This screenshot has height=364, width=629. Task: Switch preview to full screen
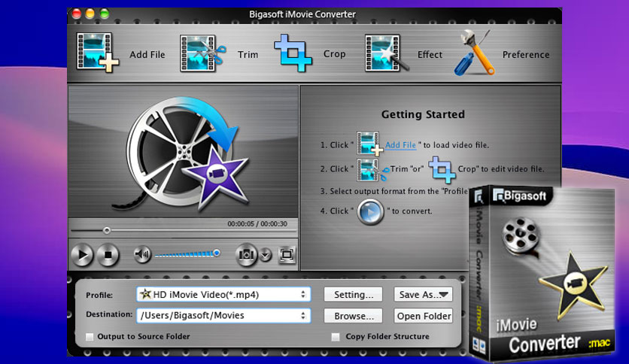coord(287,254)
